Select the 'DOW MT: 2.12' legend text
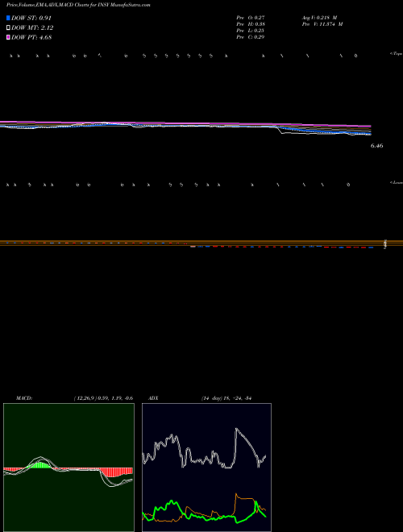This screenshot has width=403, height=532. (x=32, y=28)
